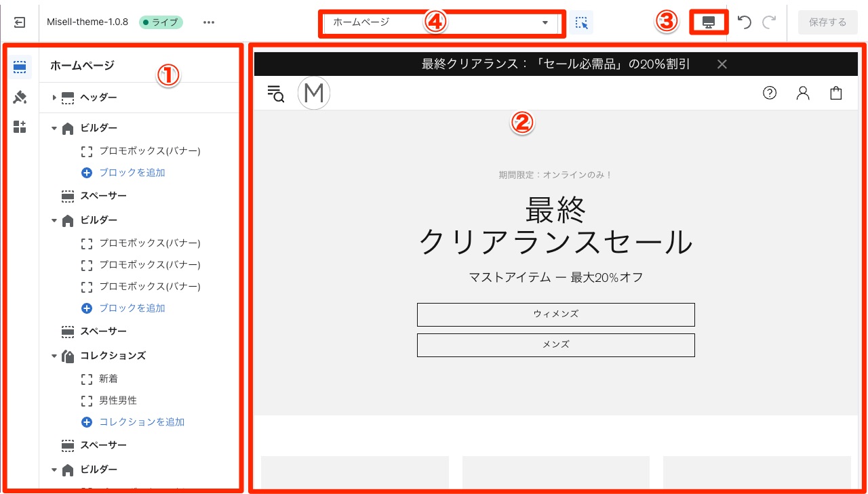This screenshot has width=868, height=494.
Task: Click コレクションを追加 link
Action: tap(142, 422)
